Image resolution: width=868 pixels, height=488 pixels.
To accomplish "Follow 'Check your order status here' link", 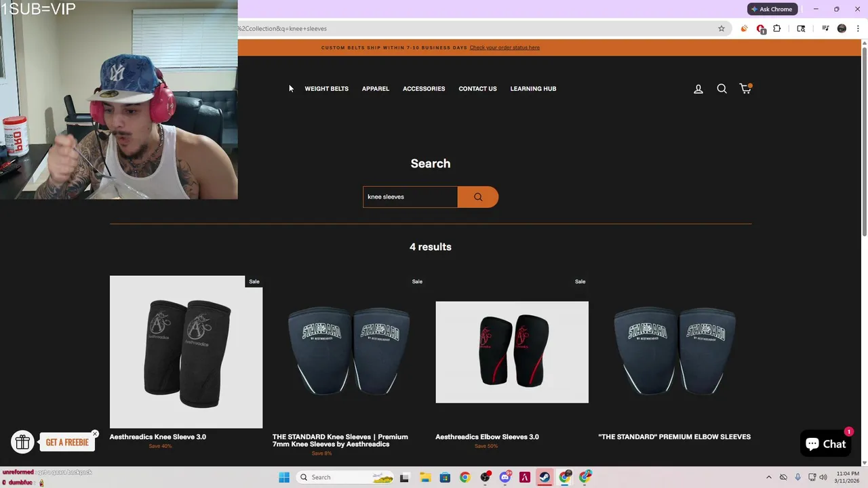I will 505,47.
